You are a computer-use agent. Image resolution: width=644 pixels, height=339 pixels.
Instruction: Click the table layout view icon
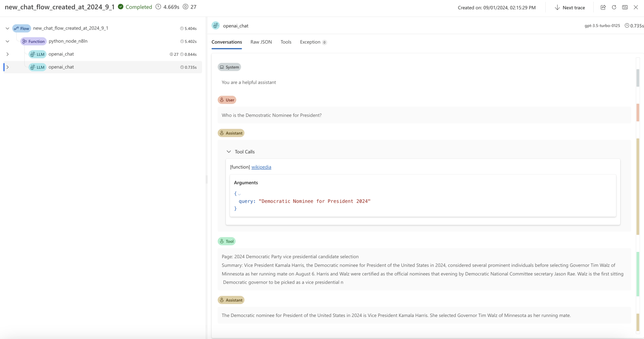pos(625,8)
